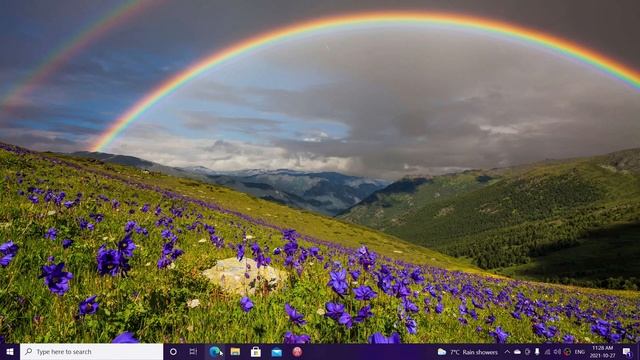The image size is (640, 360).
Task: Open Microsoft Store from the taskbar
Action: tap(256, 351)
